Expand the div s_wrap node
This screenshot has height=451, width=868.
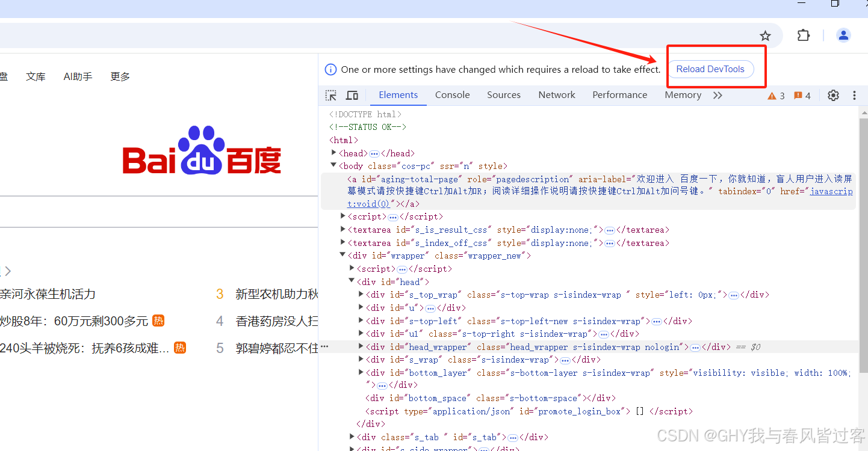point(361,359)
